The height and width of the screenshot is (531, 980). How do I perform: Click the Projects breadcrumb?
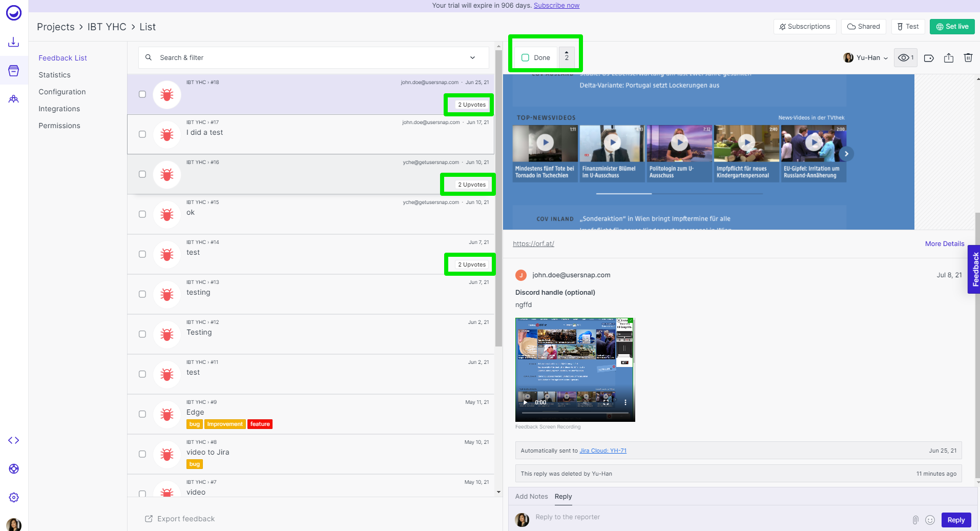click(55, 27)
